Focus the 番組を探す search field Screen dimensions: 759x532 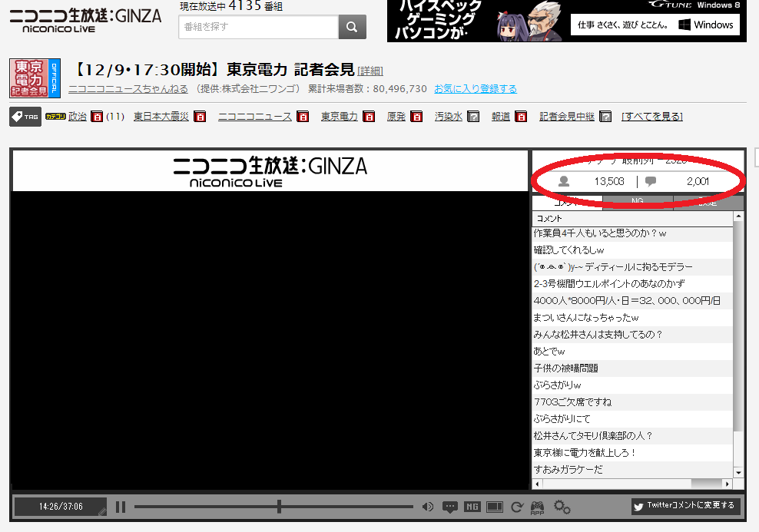point(258,27)
